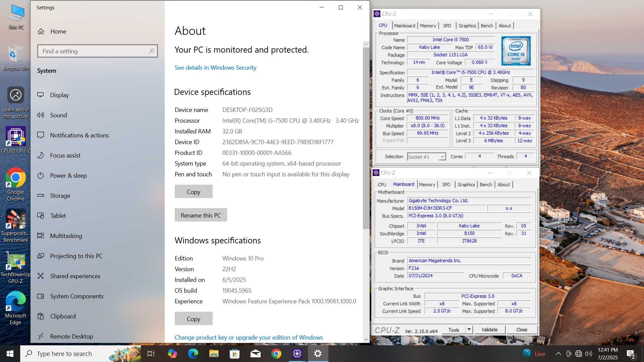
Task: Open the Socket #1 selection dropdown
Action: (442, 157)
